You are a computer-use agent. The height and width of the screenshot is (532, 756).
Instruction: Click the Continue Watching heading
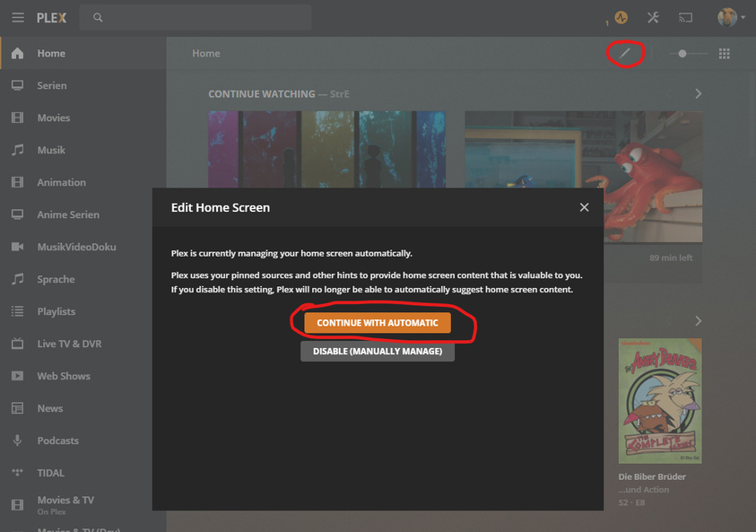(x=262, y=94)
